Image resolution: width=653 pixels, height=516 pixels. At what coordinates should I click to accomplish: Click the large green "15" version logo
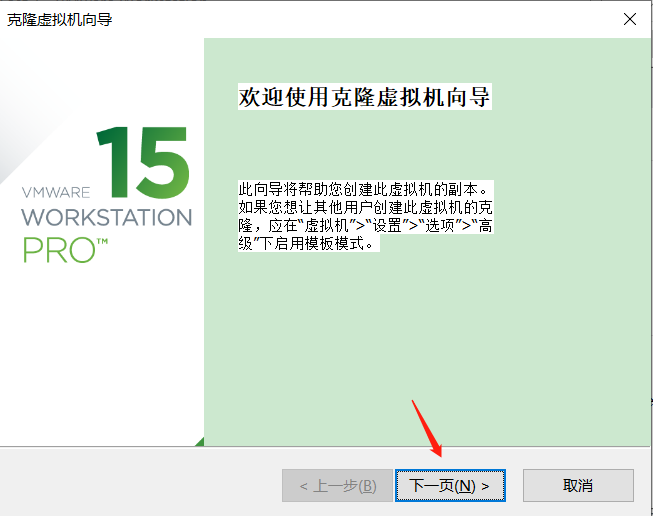[142, 160]
